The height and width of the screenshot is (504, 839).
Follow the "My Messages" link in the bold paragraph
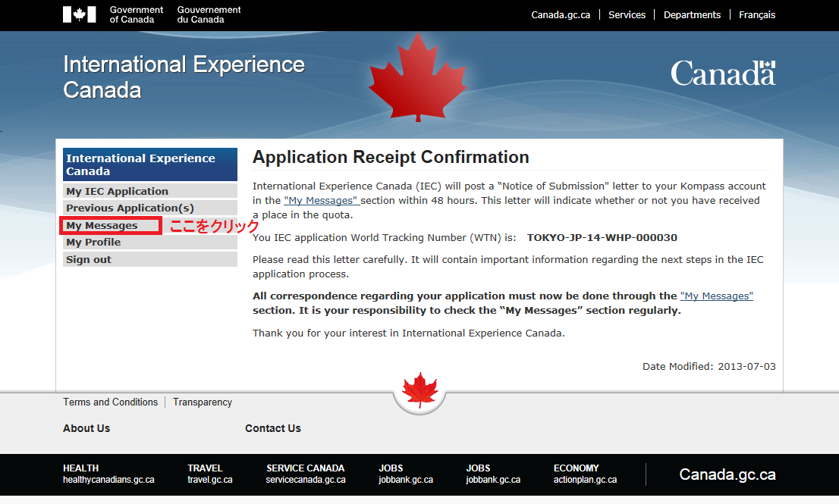tap(716, 296)
